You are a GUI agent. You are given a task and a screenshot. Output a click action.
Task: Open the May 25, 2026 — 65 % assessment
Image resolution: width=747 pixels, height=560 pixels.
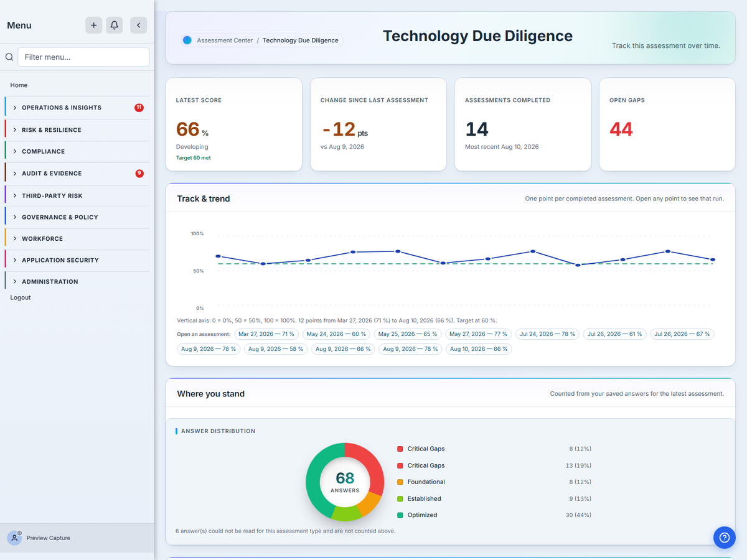[408, 334]
